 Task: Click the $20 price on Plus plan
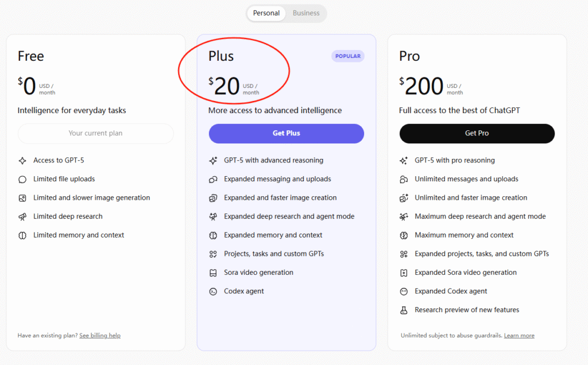tap(225, 86)
